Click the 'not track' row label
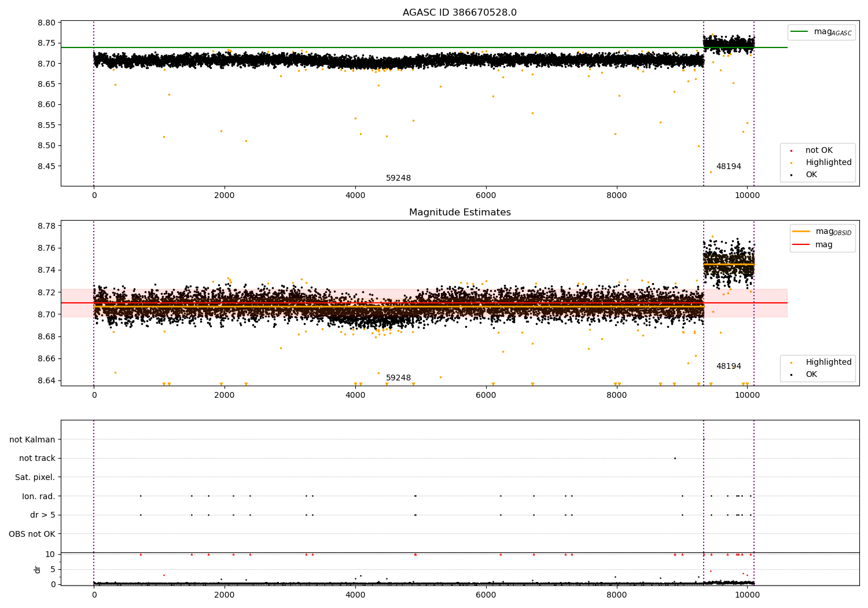Viewport: 868px width, 608px height. click(x=37, y=459)
